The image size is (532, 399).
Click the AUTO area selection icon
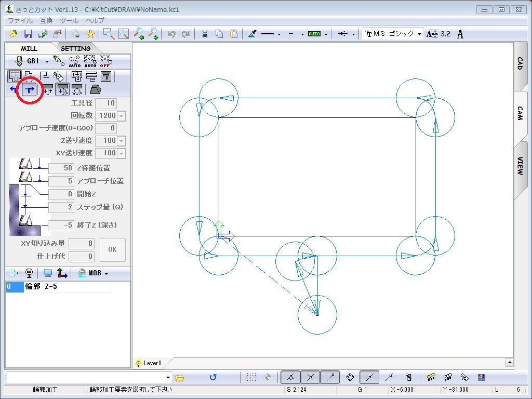click(x=90, y=61)
